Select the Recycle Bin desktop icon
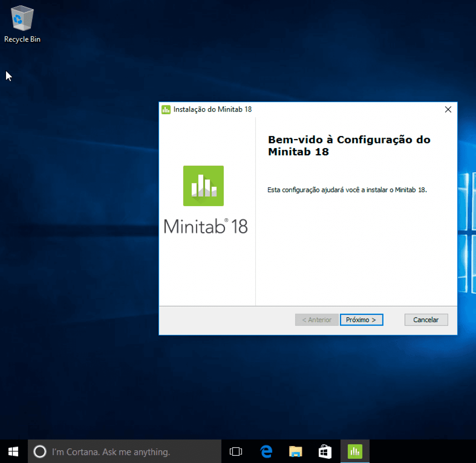476x463 pixels. pyautogui.click(x=22, y=19)
